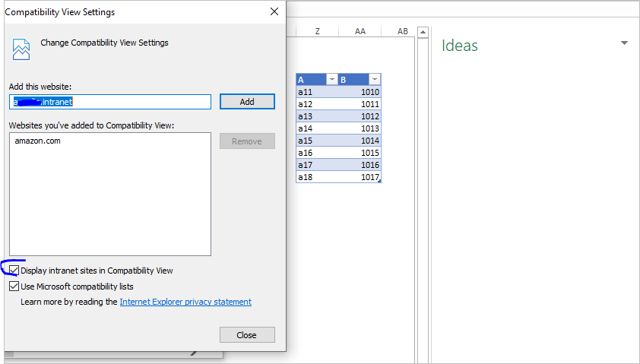Screen dimensions: 640x364
Task: Click cell a15 in the table
Action: click(x=317, y=141)
